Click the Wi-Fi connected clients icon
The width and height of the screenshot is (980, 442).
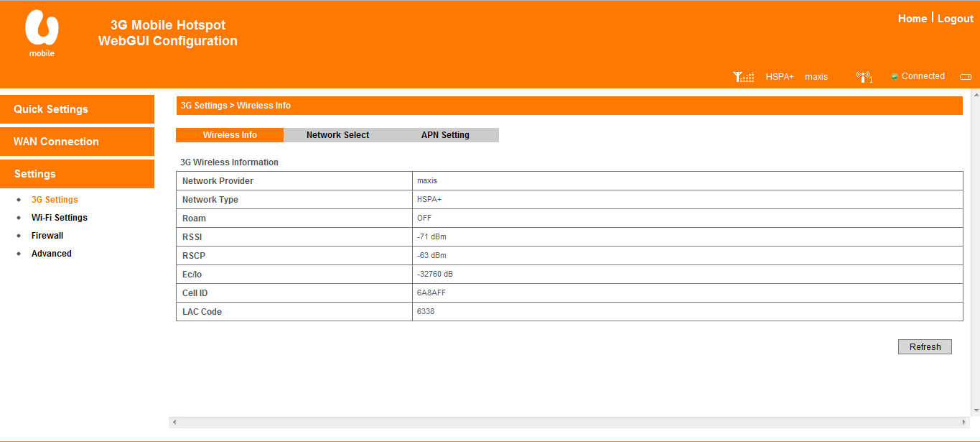[x=864, y=77]
